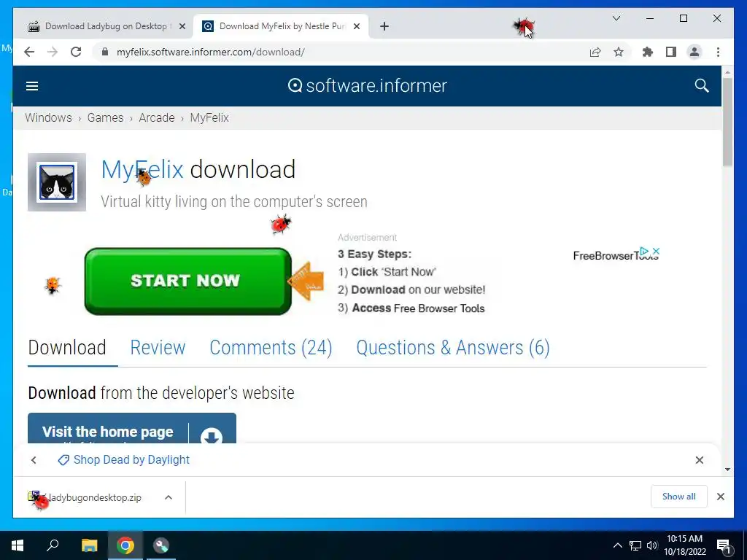This screenshot has width=747, height=560.
Task: Click the volume speaker tray icon
Action: tap(651, 545)
